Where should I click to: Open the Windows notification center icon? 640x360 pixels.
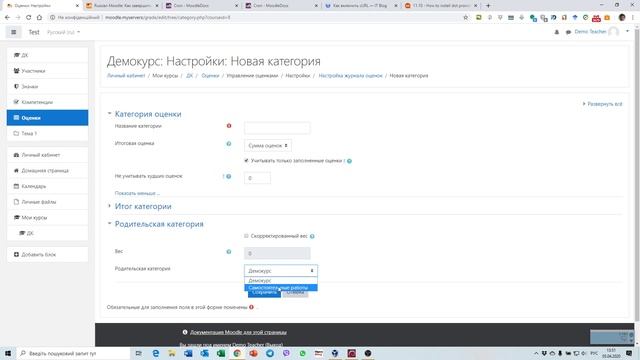point(629,353)
